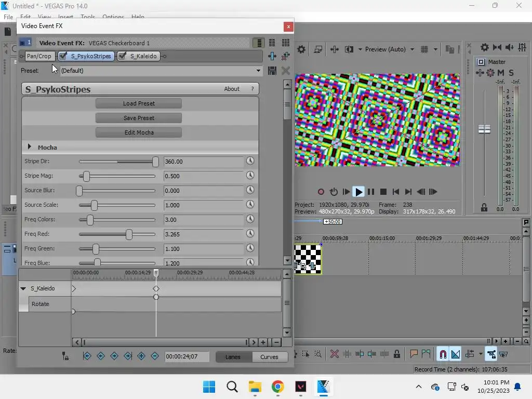Go to next keyframe
Image resolution: width=532 pixels, height=399 pixels.
114,356
